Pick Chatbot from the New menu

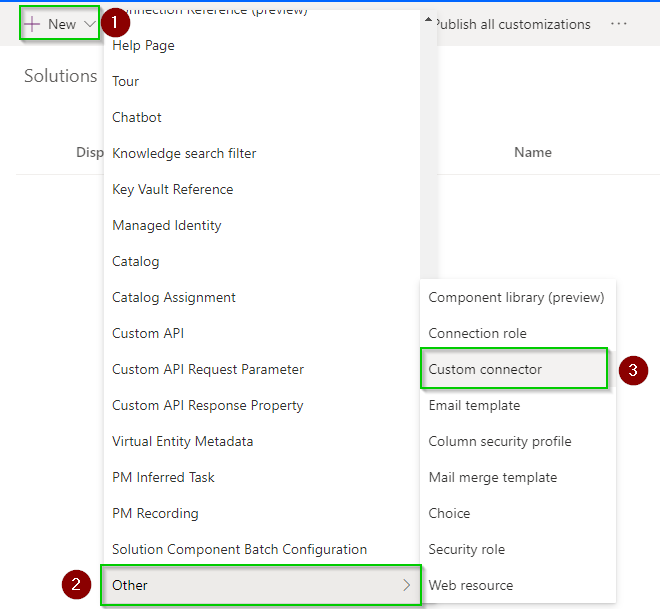(137, 117)
